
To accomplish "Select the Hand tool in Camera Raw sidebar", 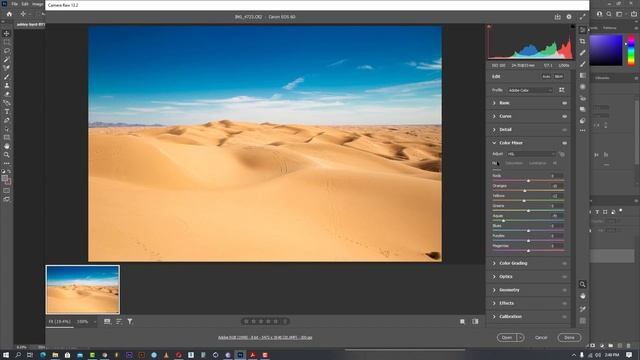I will [582, 296].
